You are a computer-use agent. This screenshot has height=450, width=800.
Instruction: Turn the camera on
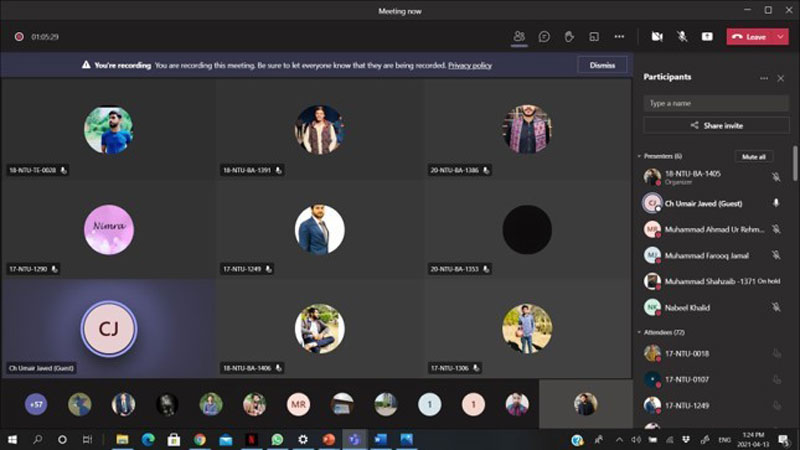coord(657,36)
